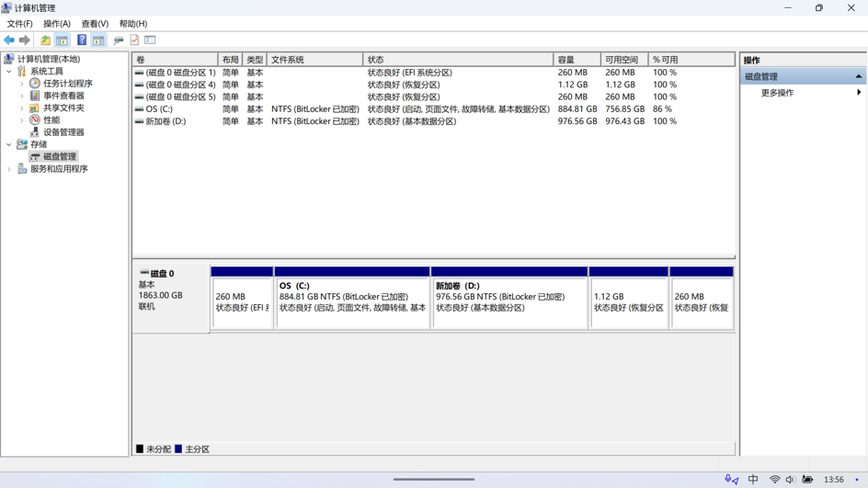Image resolution: width=868 pixels, height=488 pixels.
Task: Toggle the Show/Hide Console Tree toolbar icon
Action: pyautogui.click(x=62, y=40)
